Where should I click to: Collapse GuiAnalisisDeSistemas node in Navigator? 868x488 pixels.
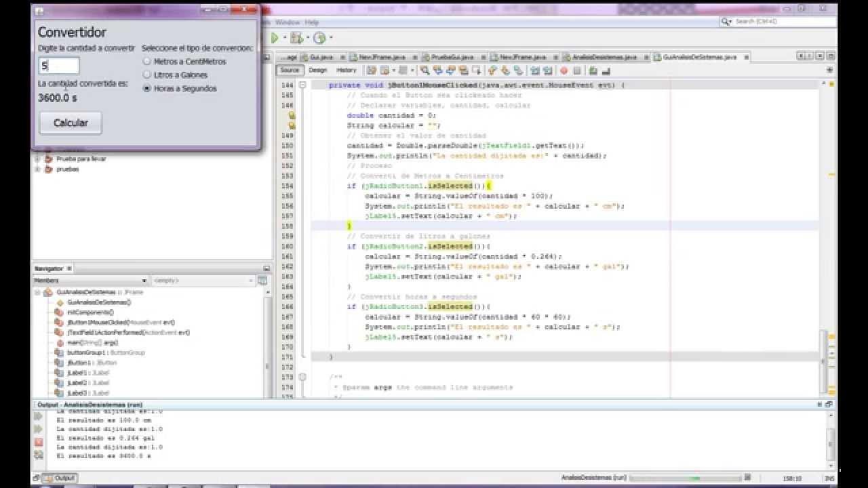38,292
